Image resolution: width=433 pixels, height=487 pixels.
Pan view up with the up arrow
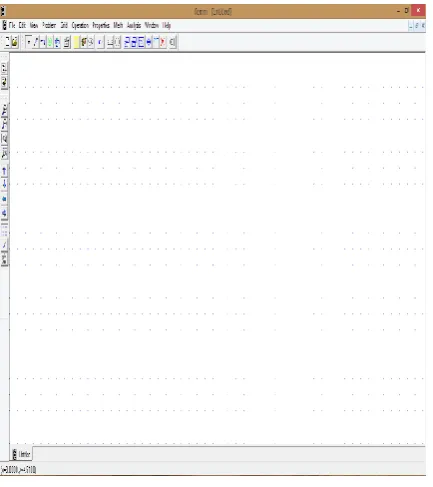point(4,171)
